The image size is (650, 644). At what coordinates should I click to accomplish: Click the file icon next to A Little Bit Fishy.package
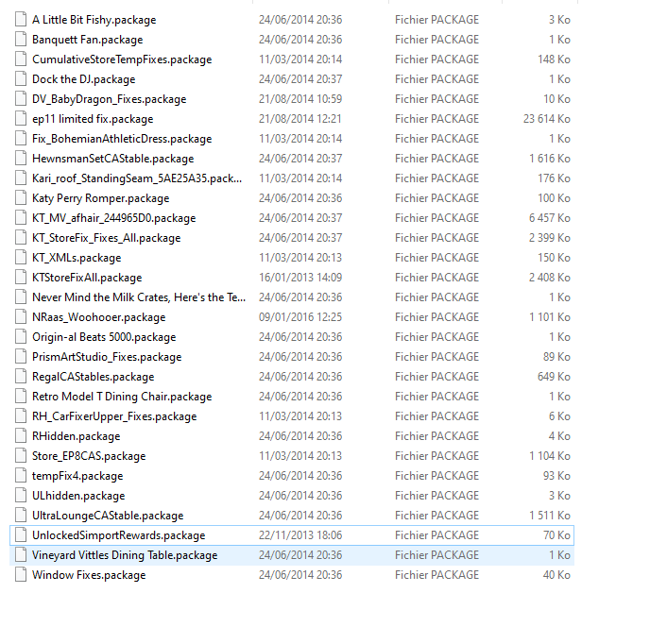(21, 20)
